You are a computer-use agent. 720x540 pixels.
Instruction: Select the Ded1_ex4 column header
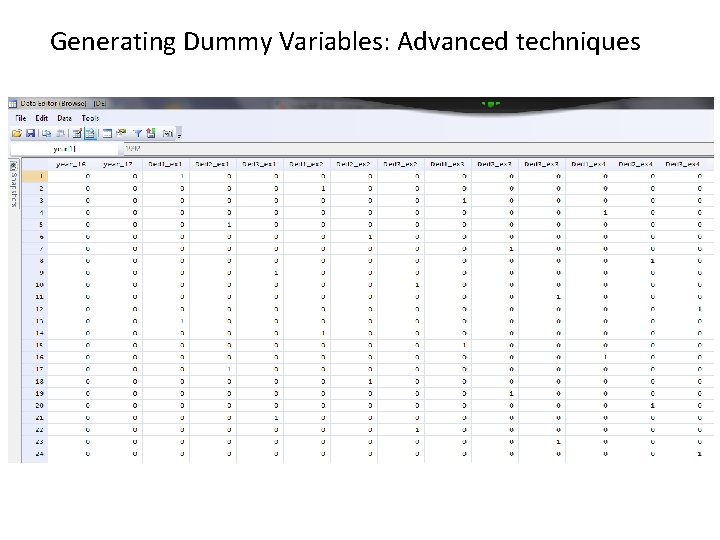pos(589,164)
